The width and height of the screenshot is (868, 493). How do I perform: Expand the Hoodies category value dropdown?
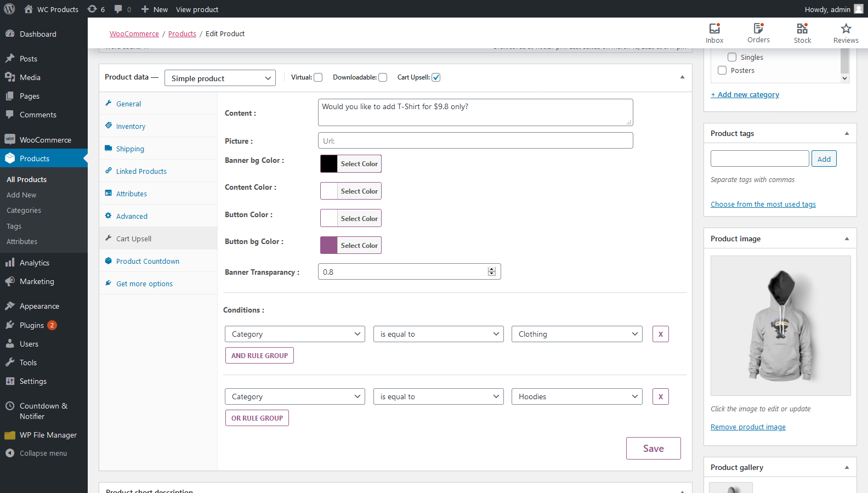pos(577,396)
